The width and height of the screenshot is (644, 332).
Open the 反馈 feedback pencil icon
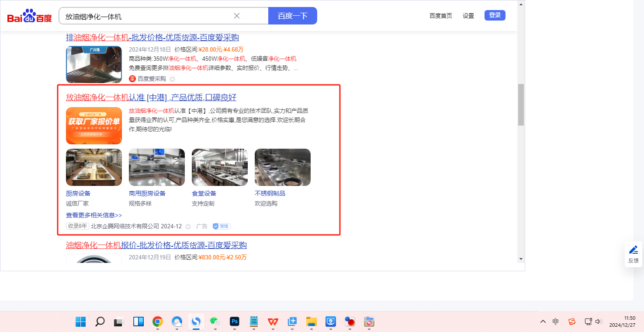[633, 250]
